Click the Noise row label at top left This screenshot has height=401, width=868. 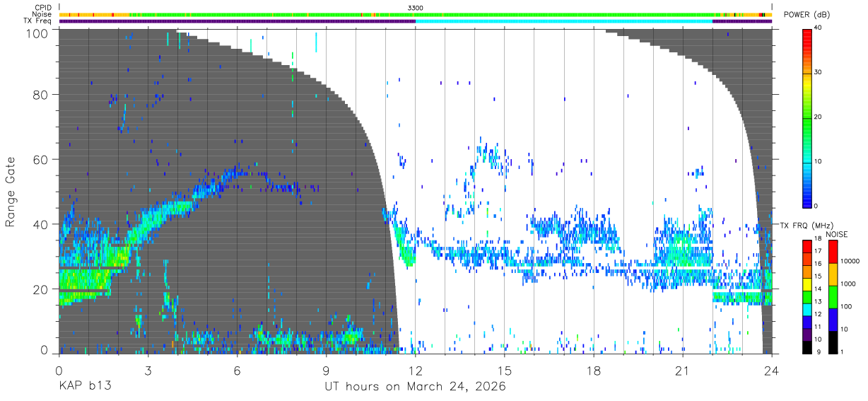pos(42,14)
